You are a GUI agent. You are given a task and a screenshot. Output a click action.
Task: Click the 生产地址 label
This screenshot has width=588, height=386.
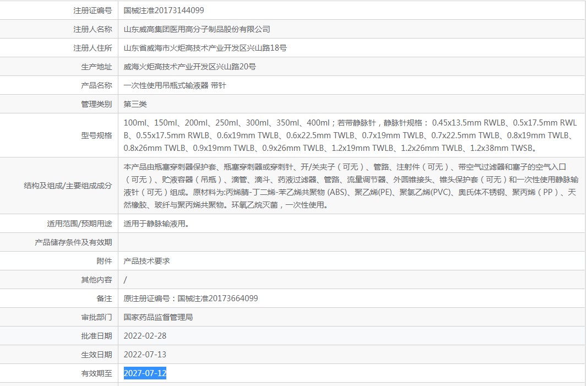pos(96,67)
